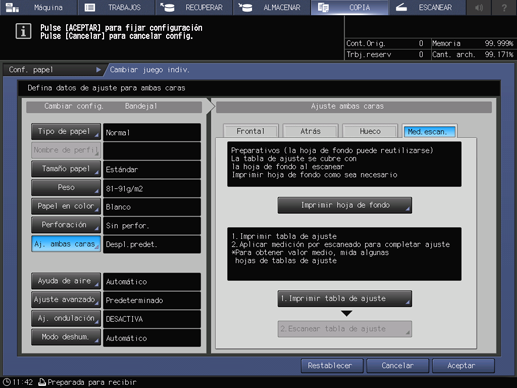Click 1. Imprimir tabla de ajuste
The image size is (517, 388).
[345, 298]
